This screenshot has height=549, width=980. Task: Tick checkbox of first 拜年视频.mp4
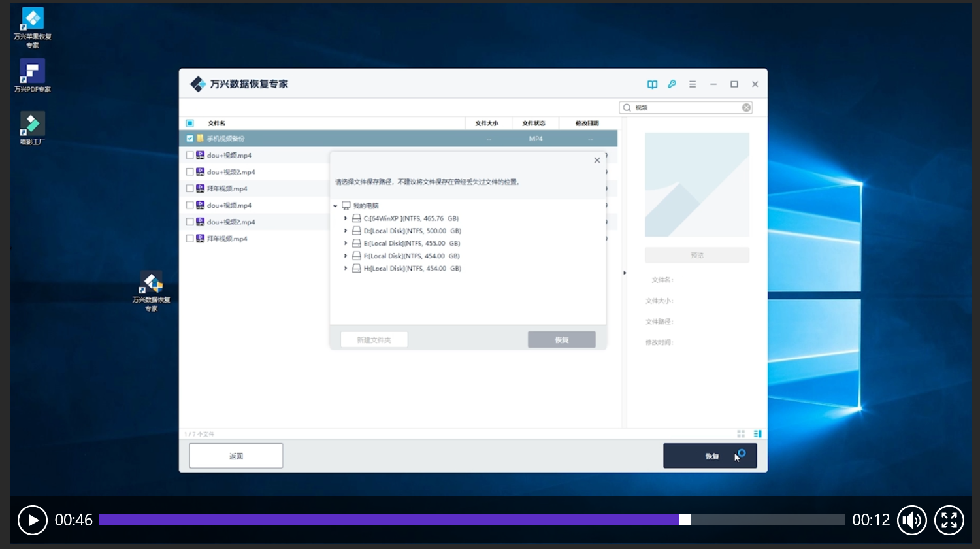point(190,189)
